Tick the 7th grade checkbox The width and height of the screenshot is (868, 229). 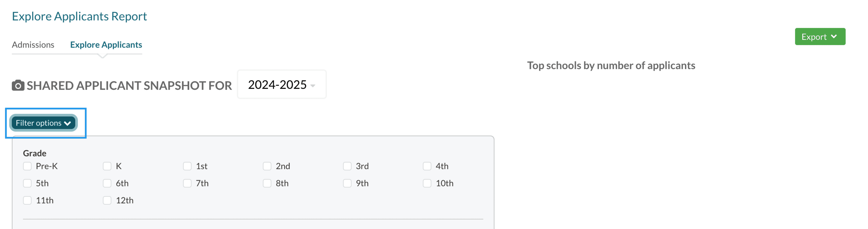(187, 183)
